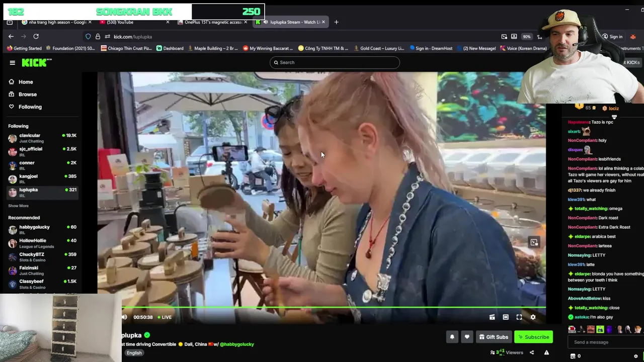This screenshot has width=644, height=362.
Task: Click the padlock site security icon
Action: coord(98,37)
